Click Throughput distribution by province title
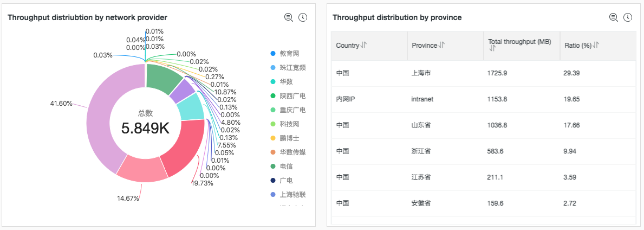This screenshot has height=230, width=644. 397,17
